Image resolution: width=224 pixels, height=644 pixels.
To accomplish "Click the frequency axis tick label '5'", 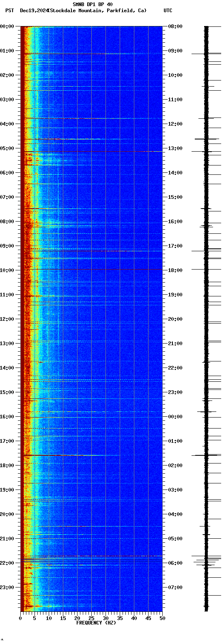I will 34,618.
